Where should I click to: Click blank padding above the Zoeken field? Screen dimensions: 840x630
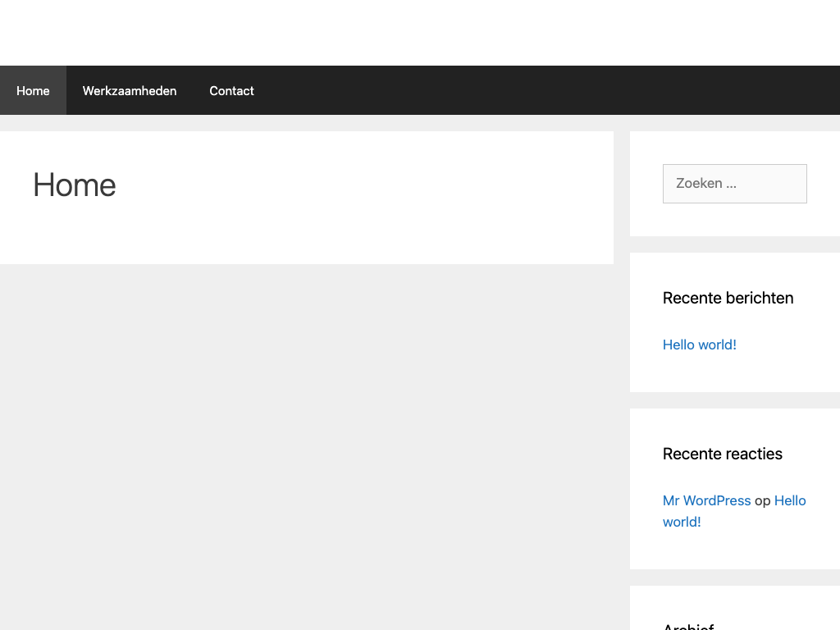point(734,148)
